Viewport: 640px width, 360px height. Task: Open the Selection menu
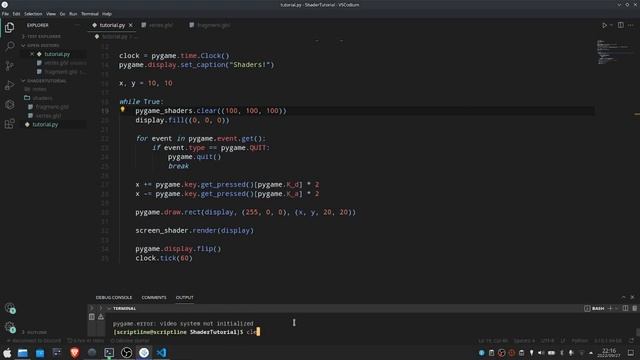pos(33,14)
